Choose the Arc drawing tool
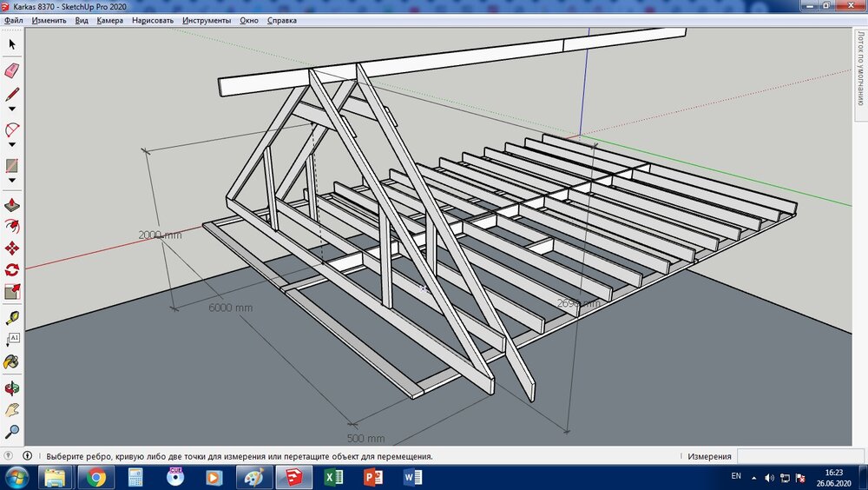868x490 pixels. point(12,130)
